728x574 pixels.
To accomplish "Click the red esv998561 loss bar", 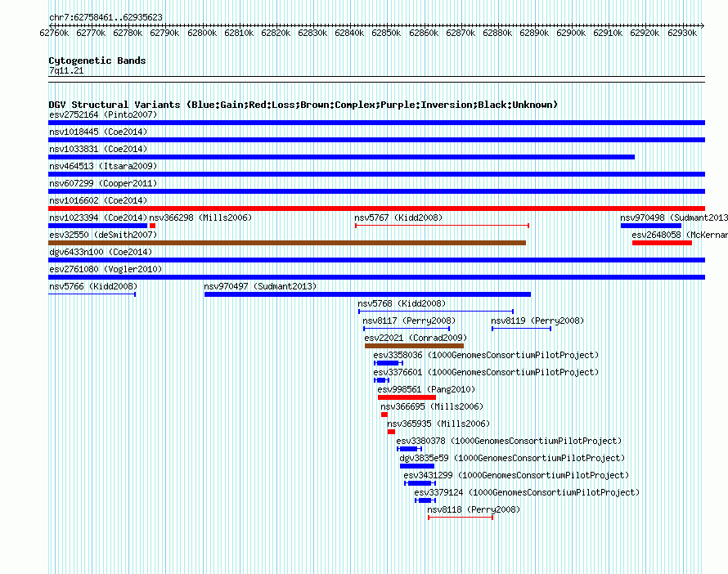I will pyautogui.click(x=407, y=397).
